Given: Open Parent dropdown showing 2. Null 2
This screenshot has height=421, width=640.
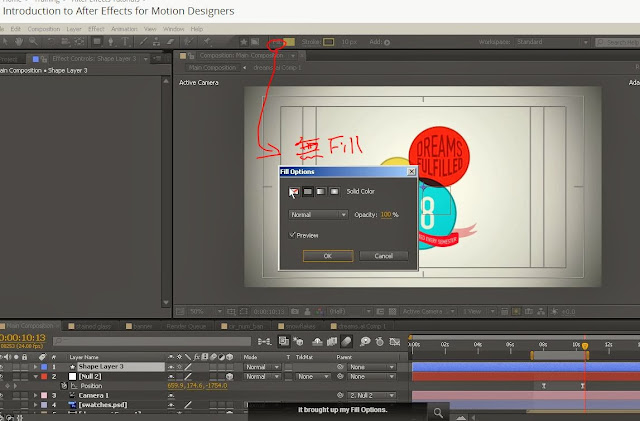Looking at the screenshot, I should point(372,395).
